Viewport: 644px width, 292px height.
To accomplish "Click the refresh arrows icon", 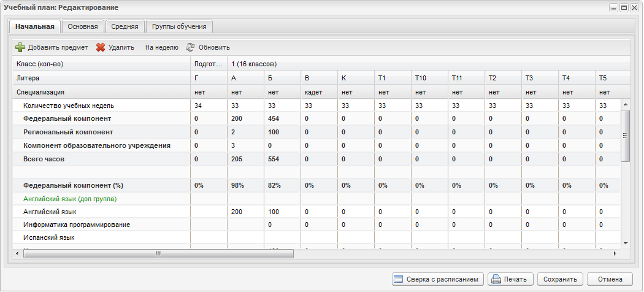I will point(190,48).
